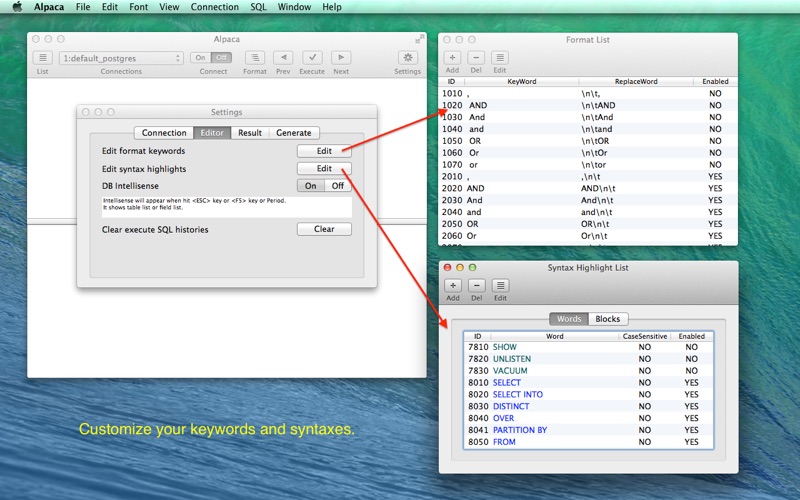Click Del icon in Syntax Highlight List
This screenshot has width=800, height=500.
tap(477, 286)
